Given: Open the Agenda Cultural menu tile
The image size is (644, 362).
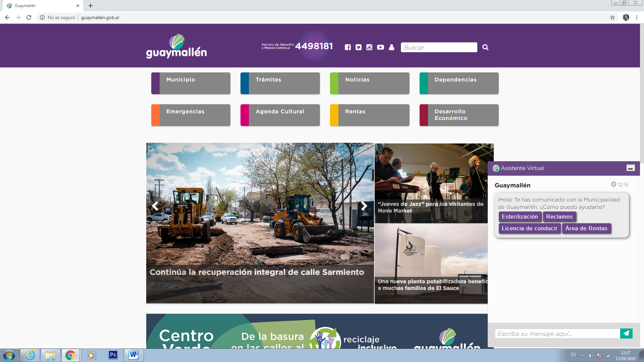Looking at the screenshot, I should (280, 115).
